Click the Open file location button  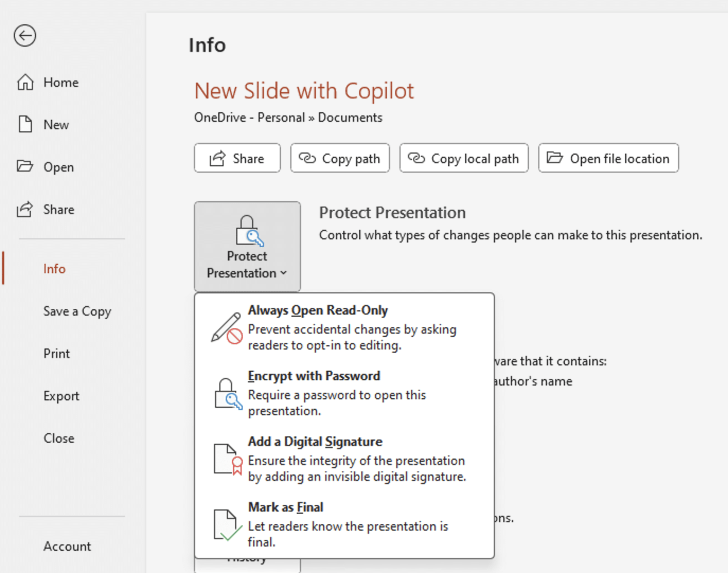tap(609, 158)
